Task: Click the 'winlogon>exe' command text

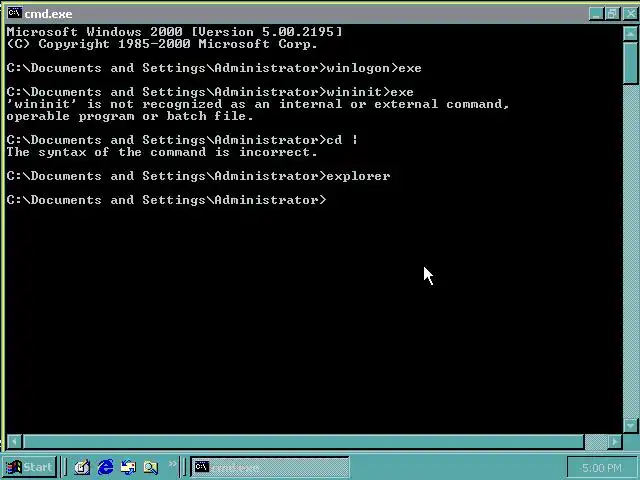Action: click(374, 68)
